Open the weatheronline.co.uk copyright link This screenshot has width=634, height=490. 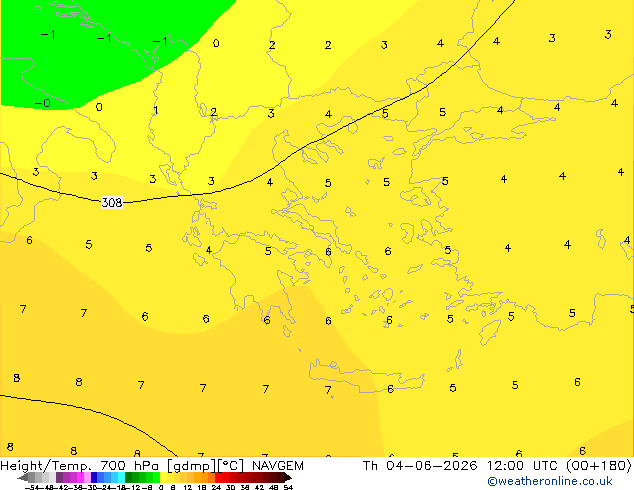click(x=550, y=481)
